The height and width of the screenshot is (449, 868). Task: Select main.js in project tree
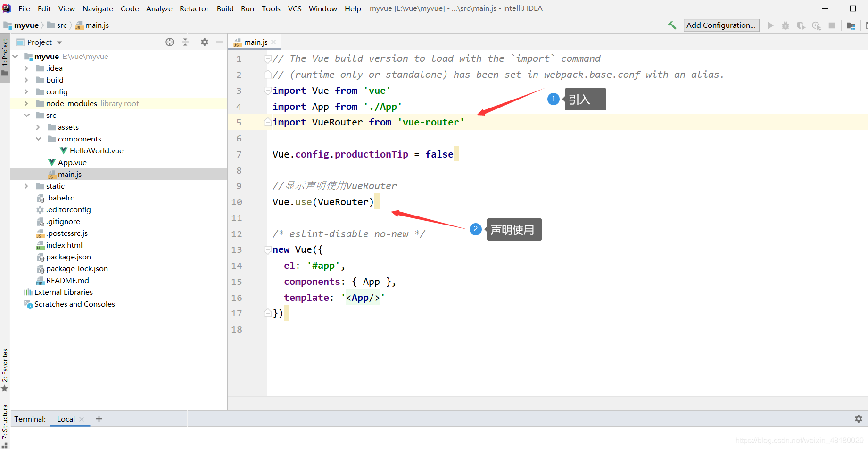coord(70,174)
